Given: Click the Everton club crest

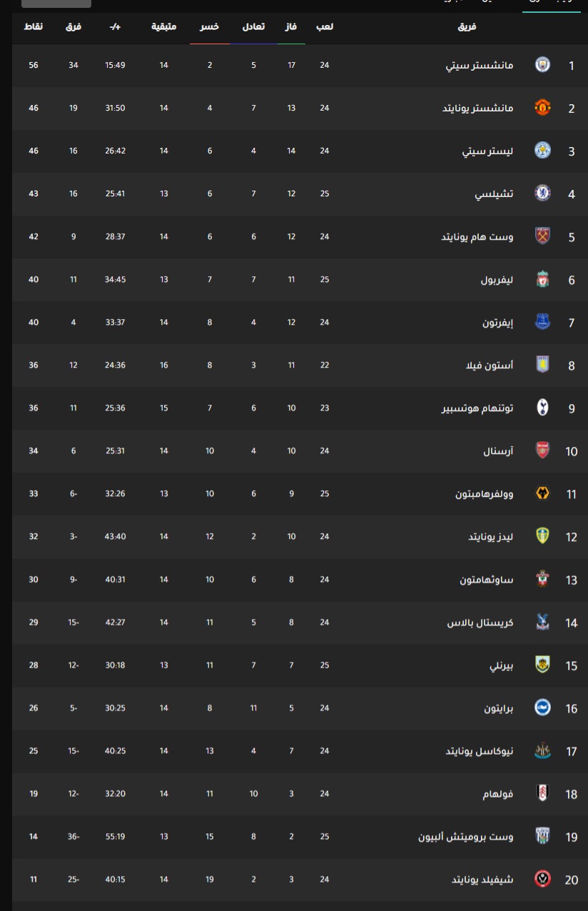Looking at the screenshot, I should (x=543, y=322).
